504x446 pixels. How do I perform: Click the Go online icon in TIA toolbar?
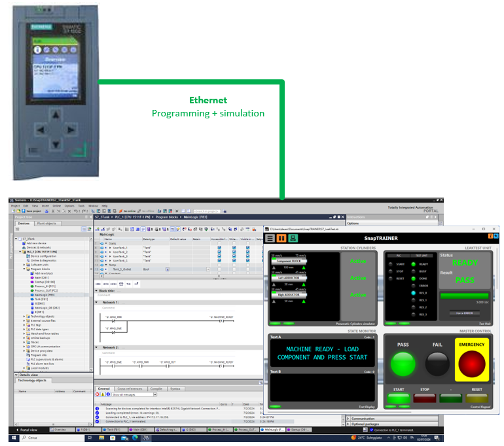point(121,211)
